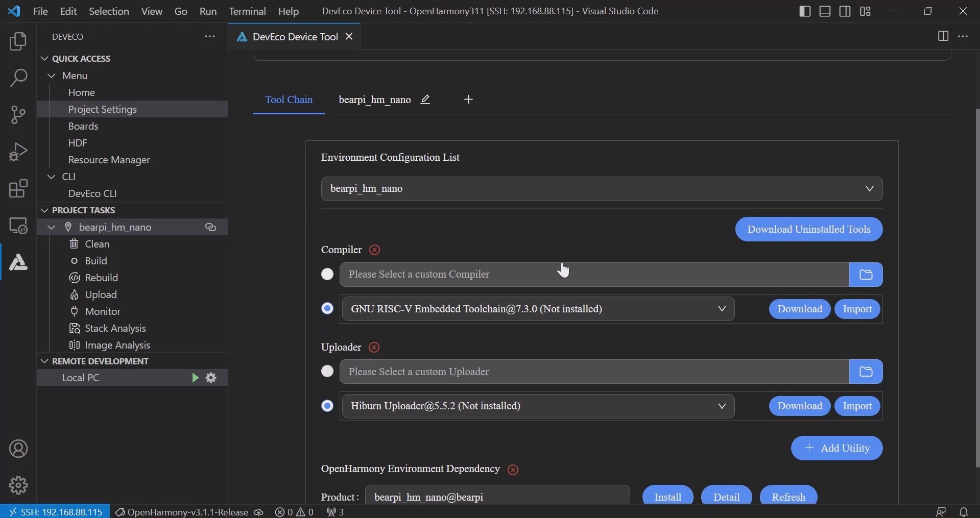Image resolution: width=980 pixels, height=518 pixels.
Task: Select the GNU RISC-V Embedded Toolchain radio button
Action: (x=327, y=309)
